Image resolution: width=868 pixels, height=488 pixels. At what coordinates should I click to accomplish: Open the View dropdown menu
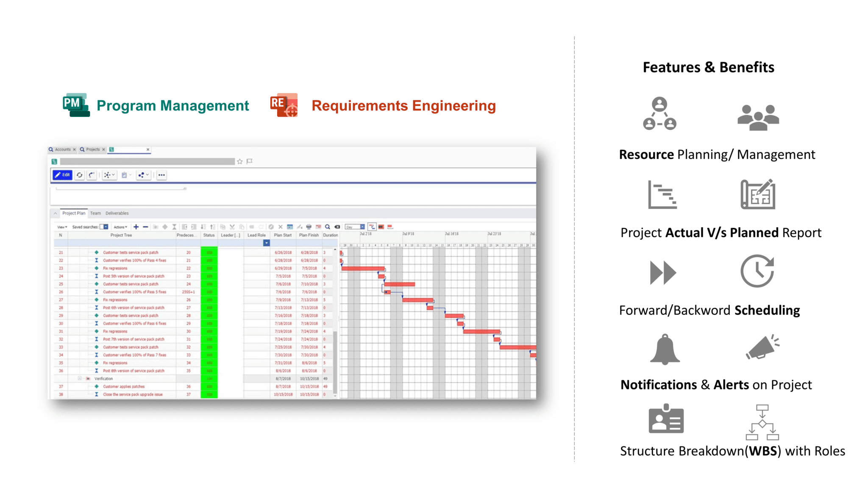pyautogui.click(x=62, y=227)
